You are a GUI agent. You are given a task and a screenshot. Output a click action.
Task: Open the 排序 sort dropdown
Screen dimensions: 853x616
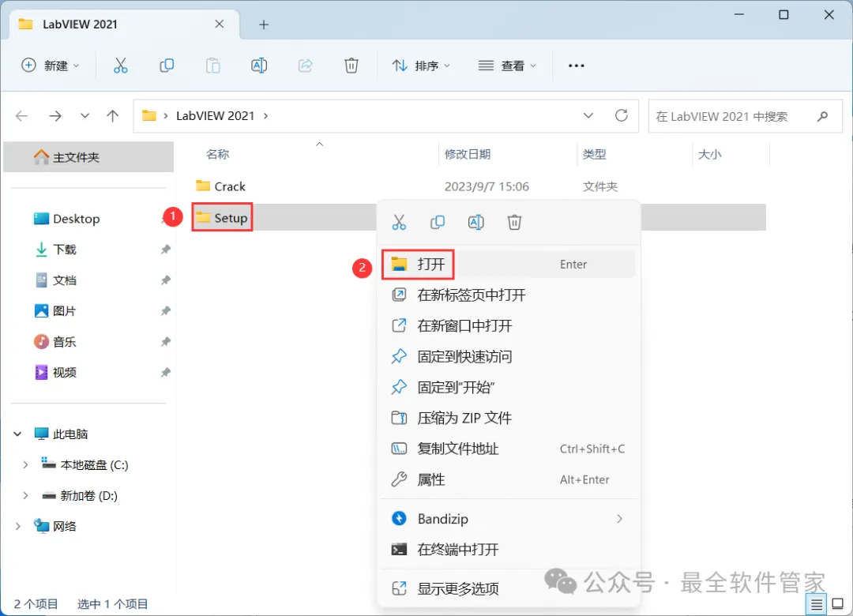click(x=421, y=66)
